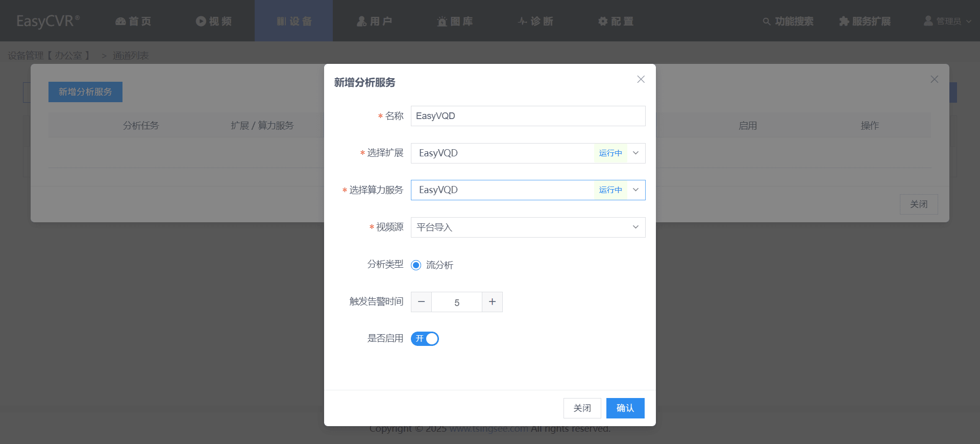The image size is (980, 444).
Task: Close the 新增分析服务 dialog with X
Action: pos(641,79)
